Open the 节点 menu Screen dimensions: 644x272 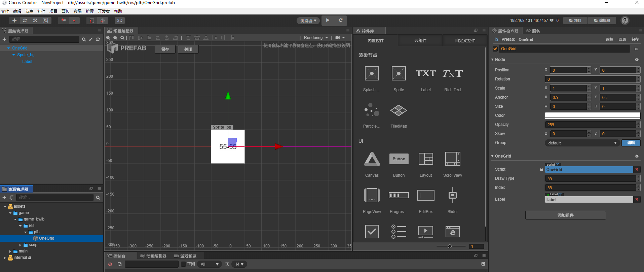[29, 11]
